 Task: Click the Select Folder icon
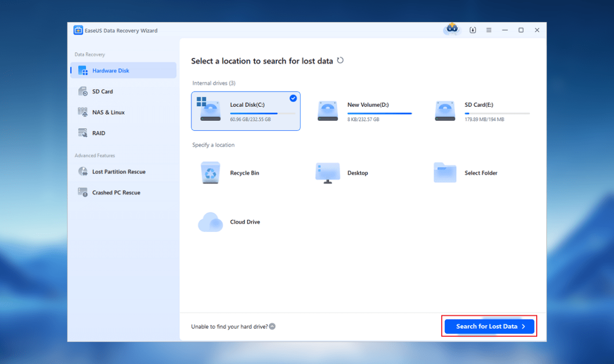(445, 173)
